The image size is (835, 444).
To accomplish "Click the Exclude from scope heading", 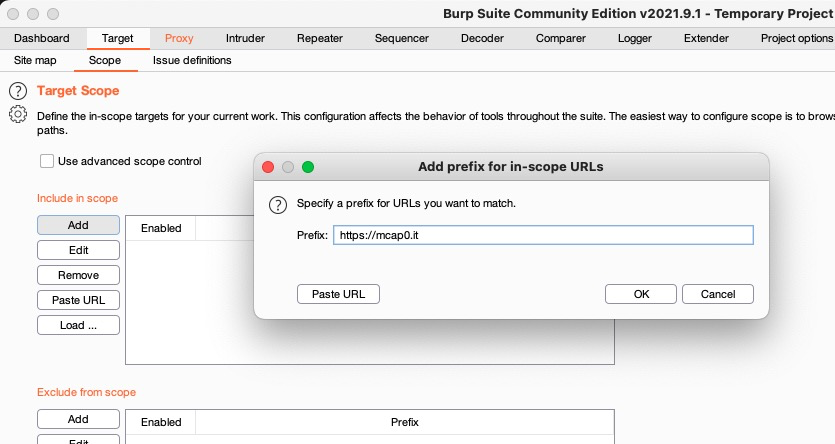I will click(86, 392).
